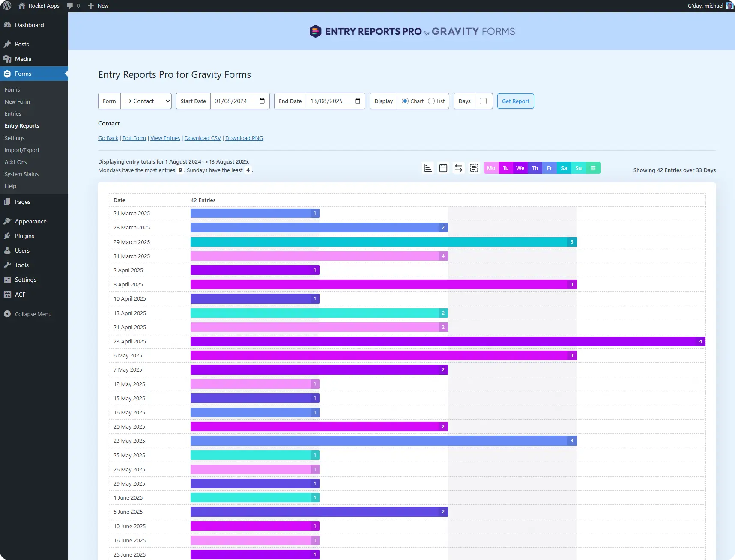Viewport: 735px width, 560px height.
Task: Open the comments bubble icon
Action: click(70, 6)
